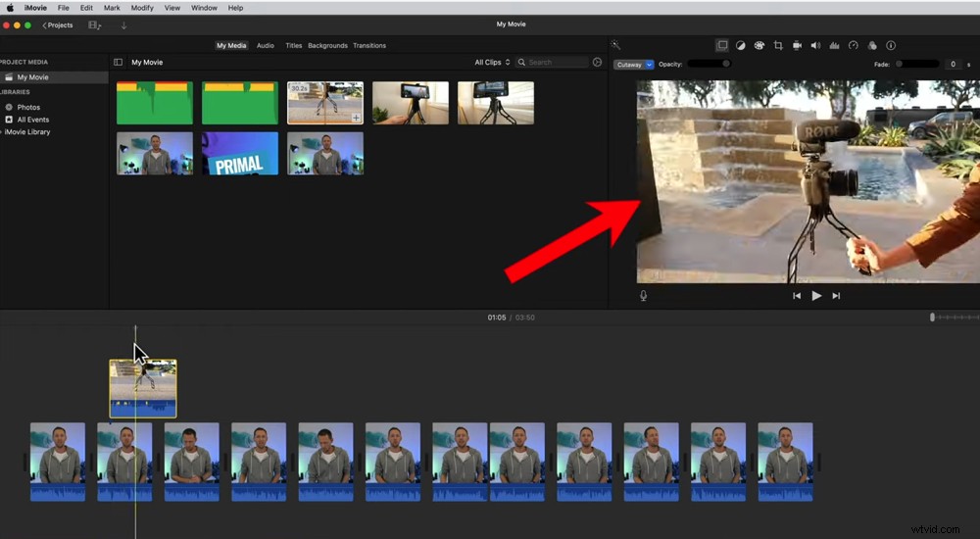
Task: Open the Window menu
Action: tap(204, 8)
